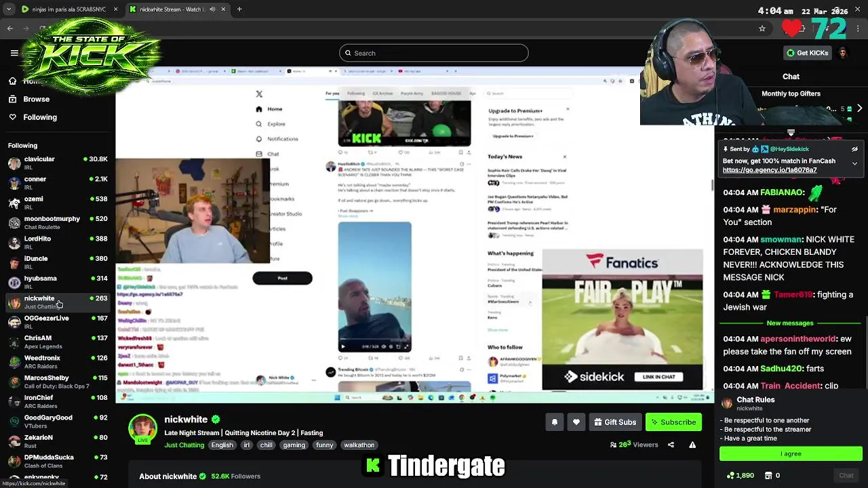This screenshot has height=488, width=868.
Task: Select OGGeezerLive's avatar in the sidebar
Action: point(14,322)
